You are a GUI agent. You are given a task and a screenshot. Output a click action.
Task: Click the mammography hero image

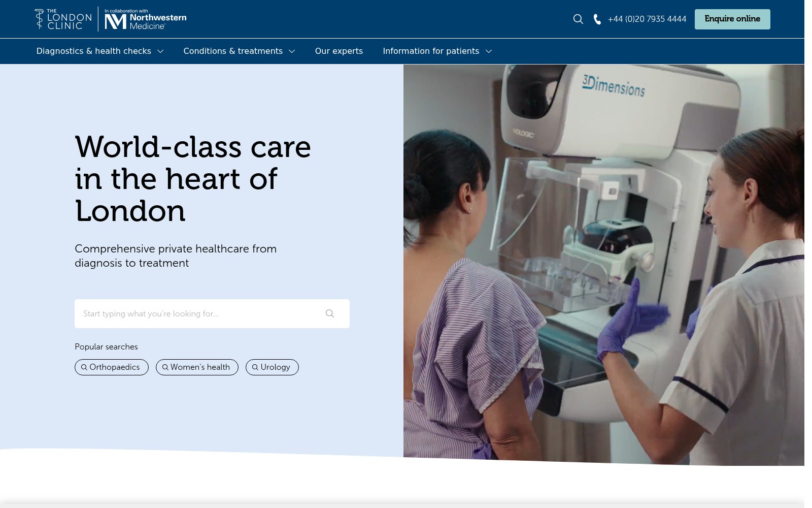click(603, 264)
